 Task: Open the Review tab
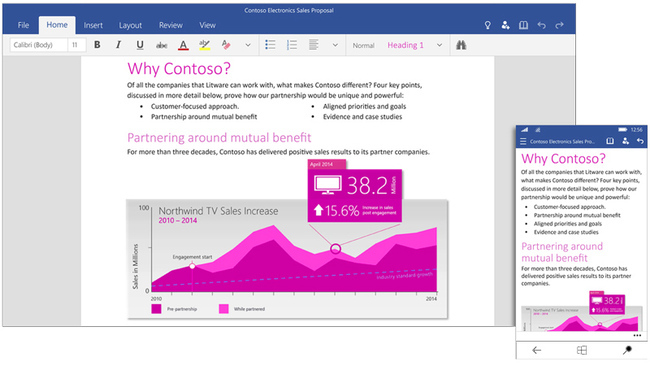(x=170, y=25)
